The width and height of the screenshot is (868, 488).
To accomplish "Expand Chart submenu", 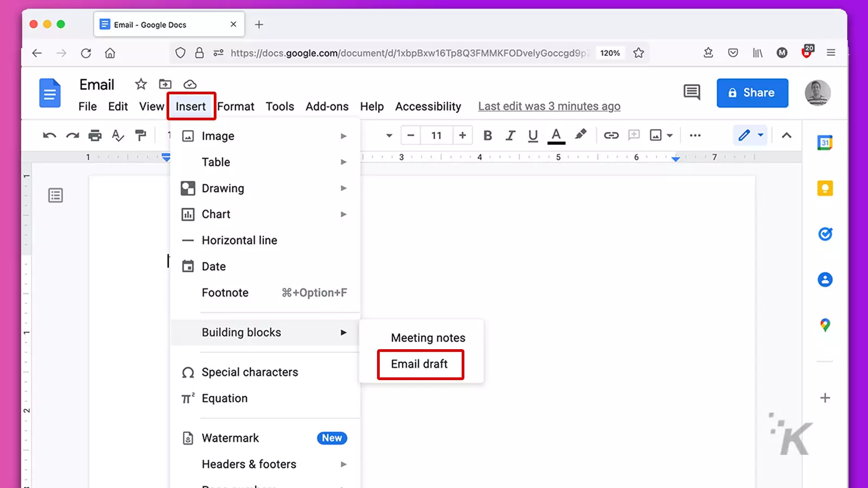I will 265,214.
